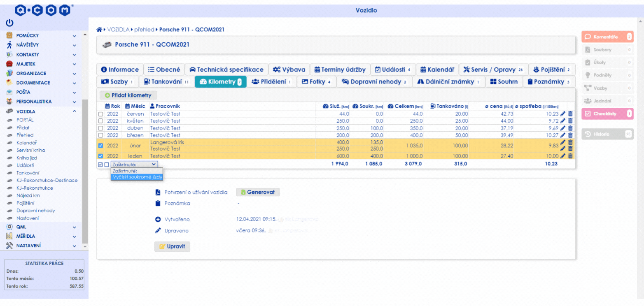
Task: Open Souhrn tab
Action: coord(504,82)
